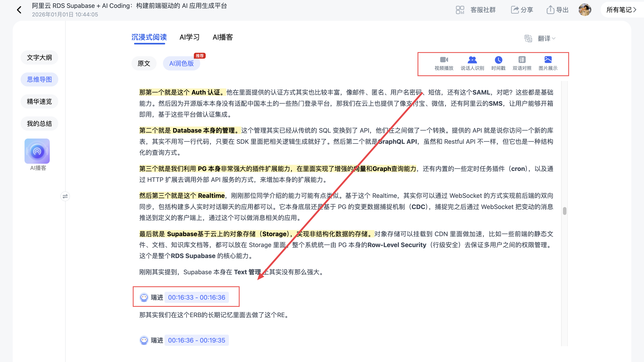Click the 客服社群 label
Viewport: 644px width, 362px height.
[x=483, y=10]
